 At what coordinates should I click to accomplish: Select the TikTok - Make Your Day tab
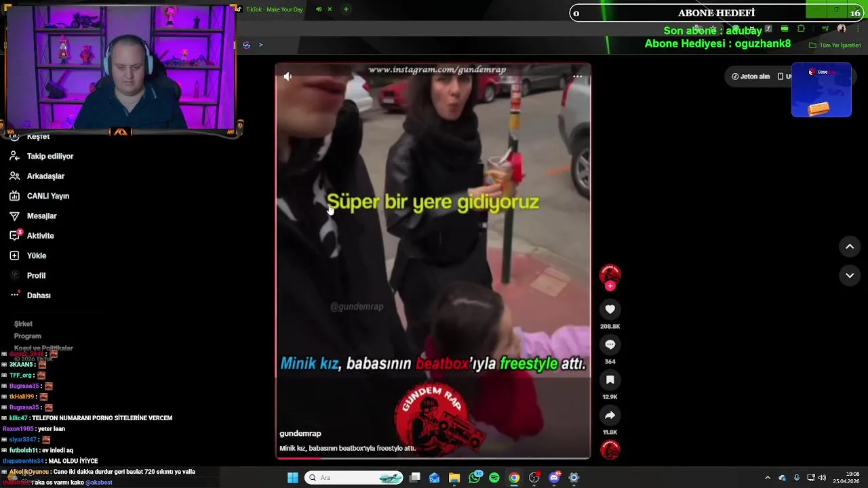[x=274, y=9]
